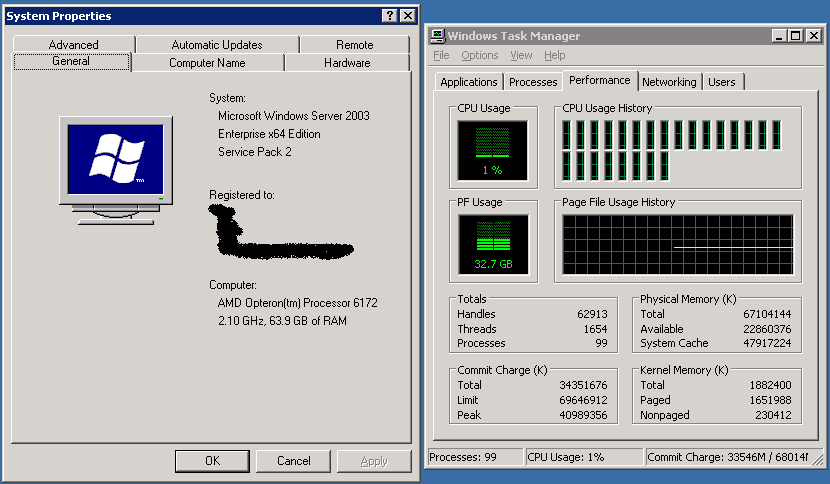
Task: Click the Task Manager title bar icon
Action: 438,36
